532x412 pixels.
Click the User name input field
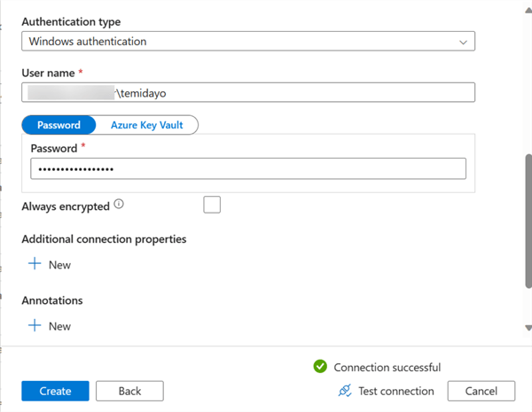248,92
